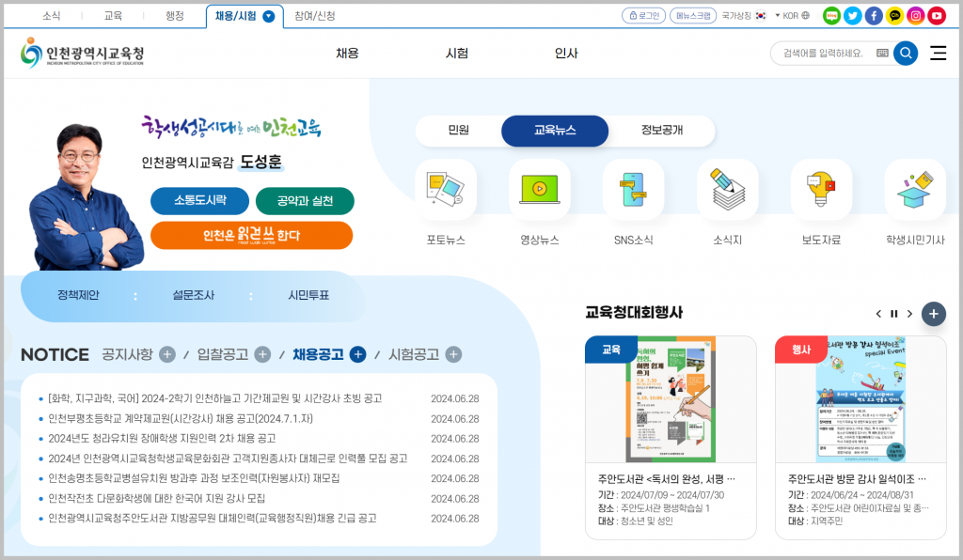The width and height of the screenshot is (963, 560).
Task: Select the 교육뉴스 tab pill
Action: [x=555, y=130]
